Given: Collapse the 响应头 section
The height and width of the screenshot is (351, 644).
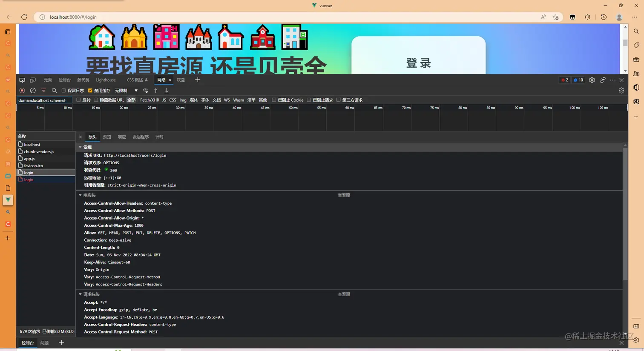Looking at the screenshot, I should coord(80,195).
